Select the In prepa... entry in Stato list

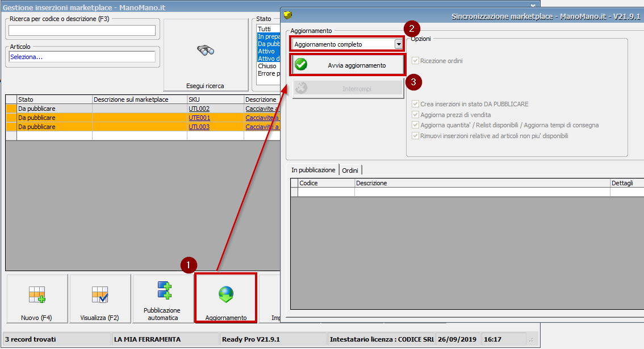[x=268, y=36]
